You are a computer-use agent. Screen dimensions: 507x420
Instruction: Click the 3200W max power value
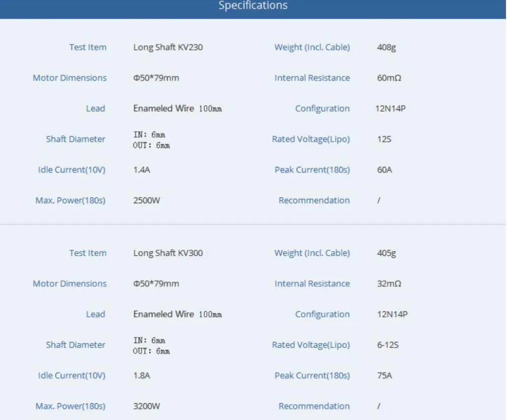(x=147, y=406)
